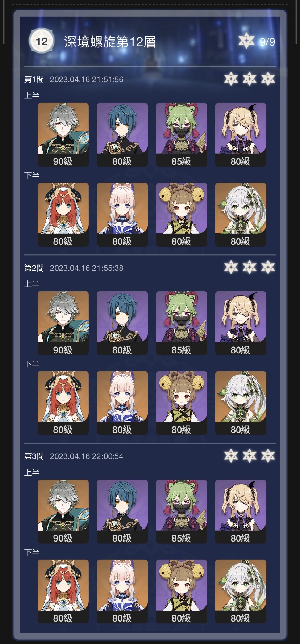This screenshot has height=644, width=300.
Task: Select Alhaitham's portrait in chamber 1 first half
Action: pyautogui.click(x=63, y=134)
